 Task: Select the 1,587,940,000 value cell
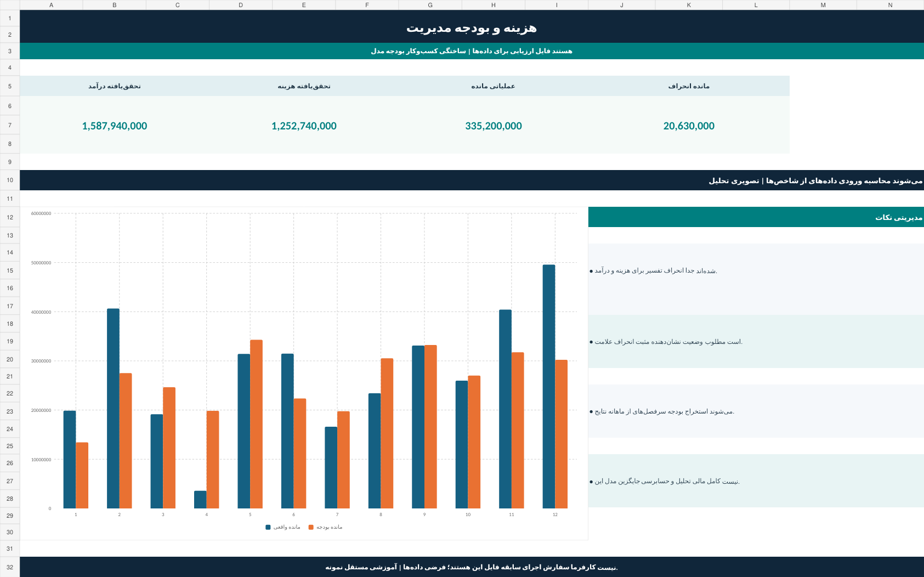click(x=115, y=126)
